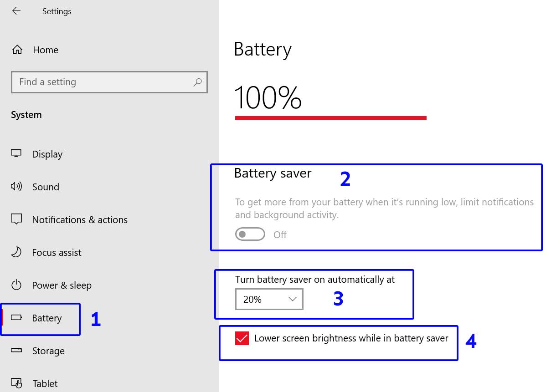Open Sound settings via speaker icon

(x=16, y=187)
